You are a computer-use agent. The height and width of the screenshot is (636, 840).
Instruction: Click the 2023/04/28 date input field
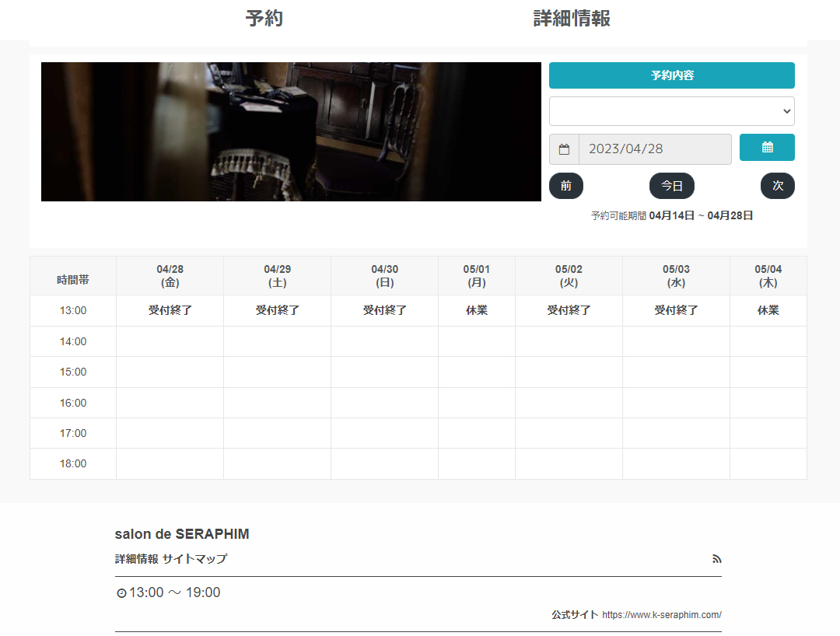tap(654, 149)
